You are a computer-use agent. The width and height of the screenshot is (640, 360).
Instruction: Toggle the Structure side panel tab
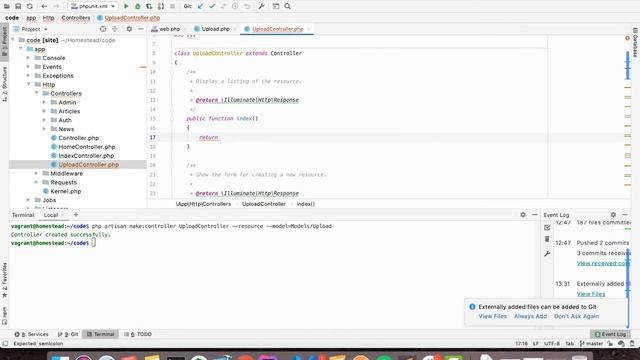click(4, 84)
